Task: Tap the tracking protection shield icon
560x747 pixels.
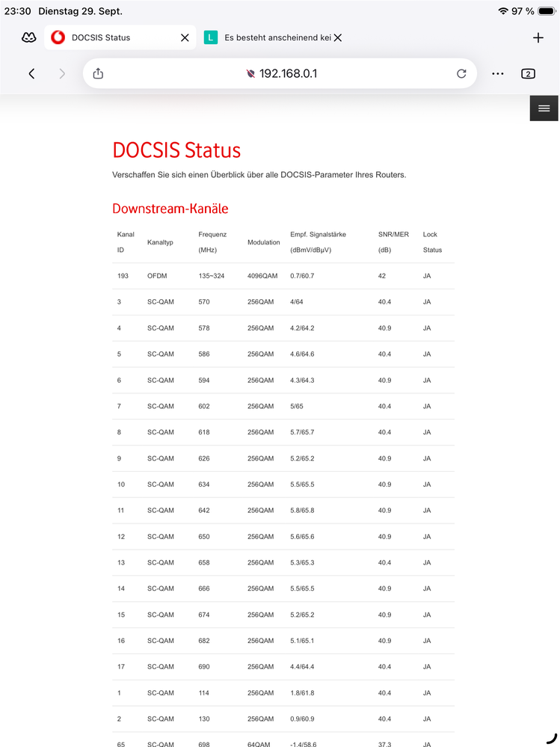Action: pos(250,73)
